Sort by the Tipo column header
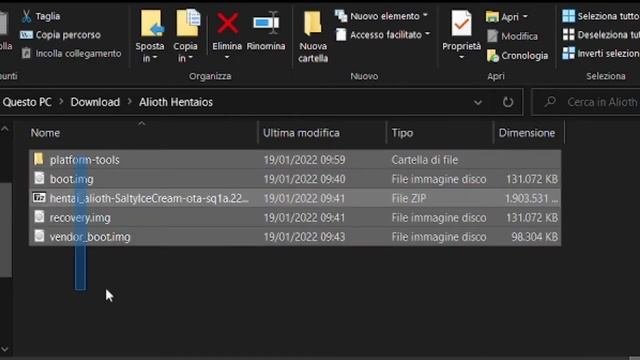This screenshot has height=360, width=640. tap(402, 133)
